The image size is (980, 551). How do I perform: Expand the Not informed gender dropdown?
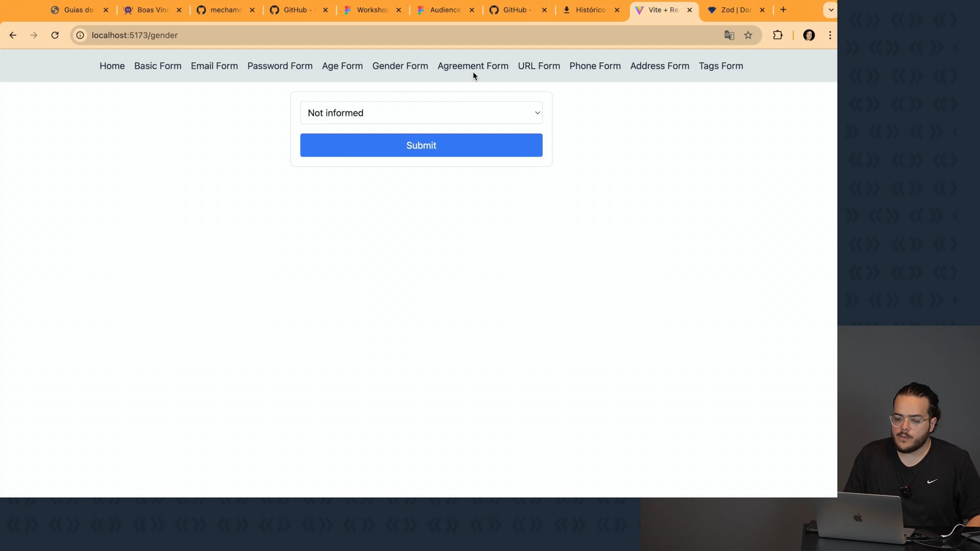coord(421,113)
